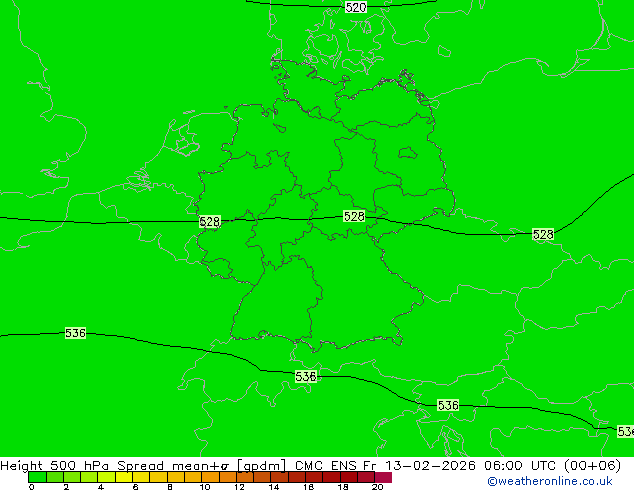Open the weatheronline.co.uk copyright link
Image resolution: width=634 pixels, height=490 pixels.
[550, 482]
